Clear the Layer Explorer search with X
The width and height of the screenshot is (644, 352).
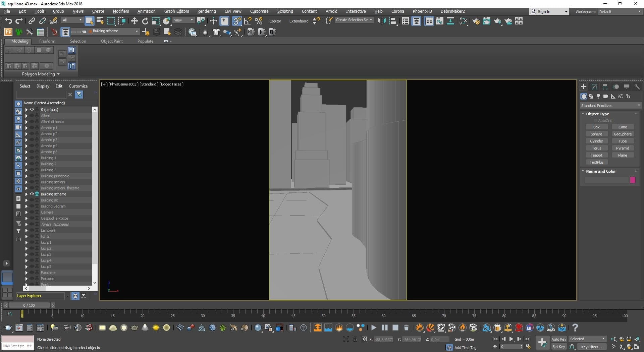click(x=70, y=95)
